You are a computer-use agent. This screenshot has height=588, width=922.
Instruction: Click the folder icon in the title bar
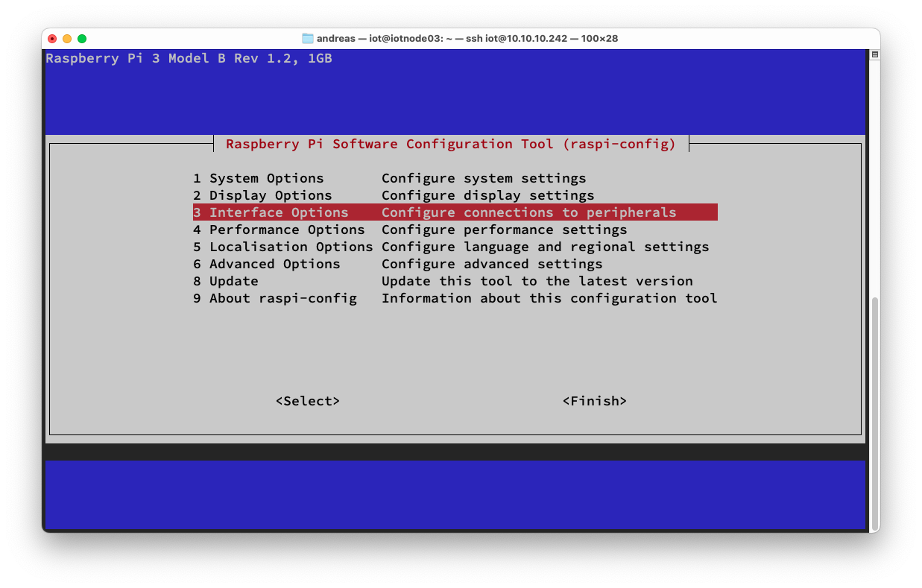click(308, 38)
